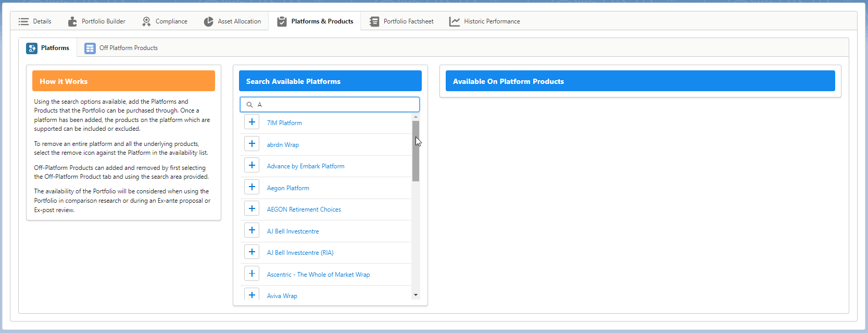Viewport: 868px width, 333px height.
Task: Select AJ Bell Investcentre link
Action: tap(293, 231)
